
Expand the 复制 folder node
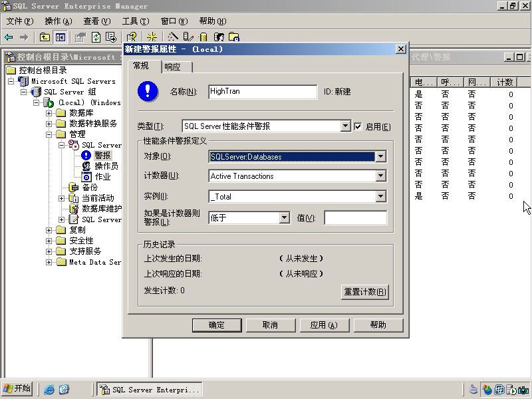[49, 230]
